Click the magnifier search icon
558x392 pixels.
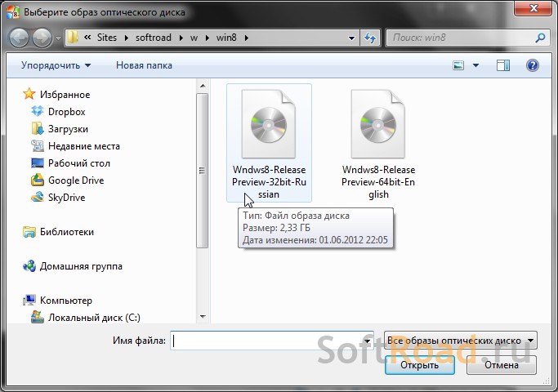coord(540,38)
